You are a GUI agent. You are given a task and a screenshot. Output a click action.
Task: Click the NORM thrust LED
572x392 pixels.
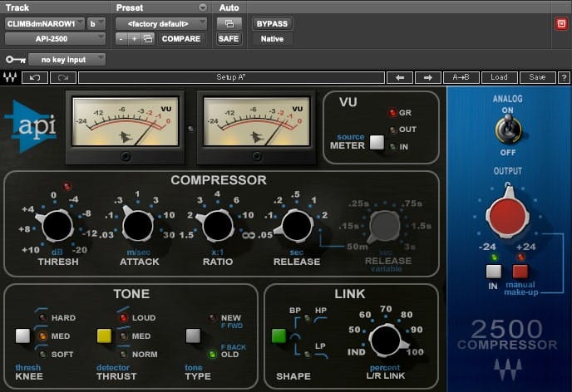coord(124,354)
